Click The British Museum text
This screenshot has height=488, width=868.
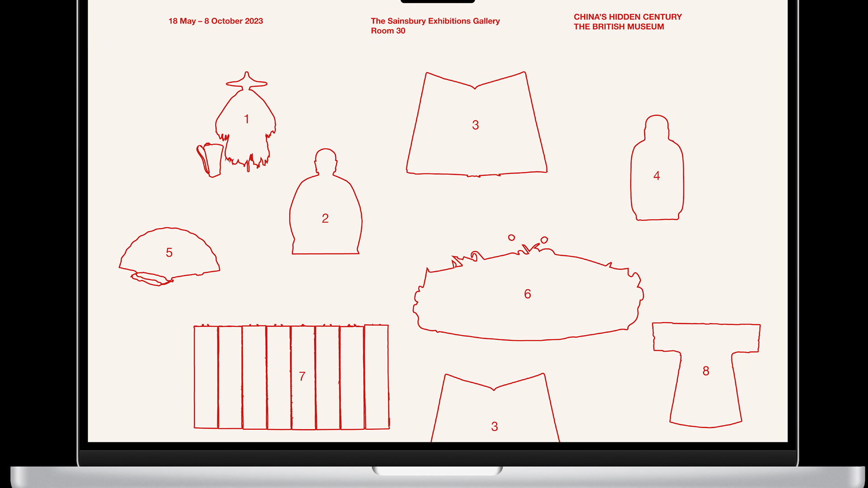(x=618, y=27)
